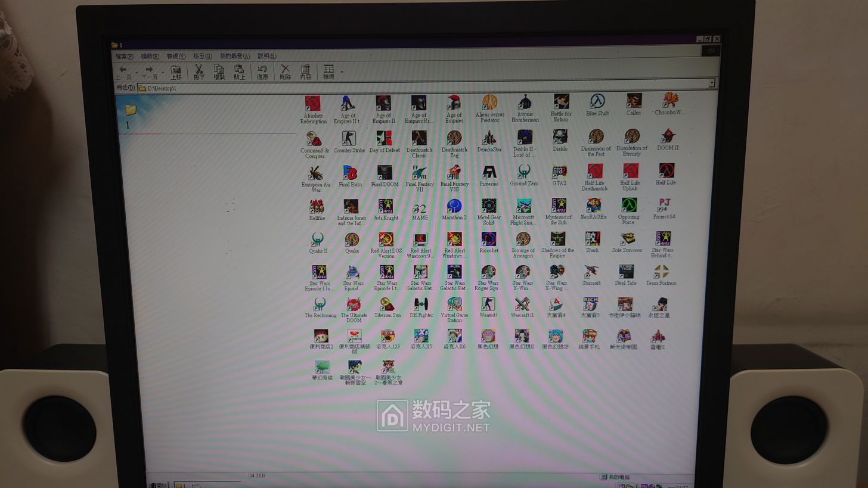This screenshot has width=868, height=488.
Task: Select the Final Burn shortcut
Action: [350, 176]
